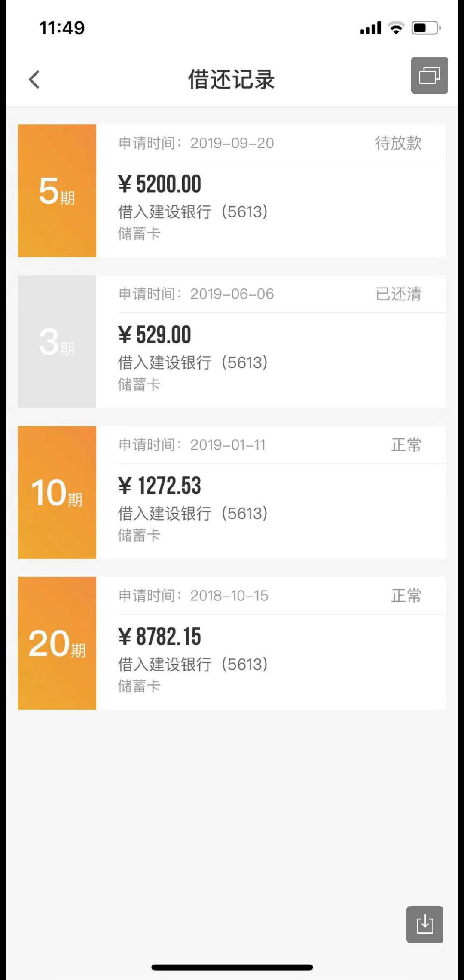This screenshot has width=464, height=980.
Task: Tap the 借还记录 page title
Action: coord(232,80)
